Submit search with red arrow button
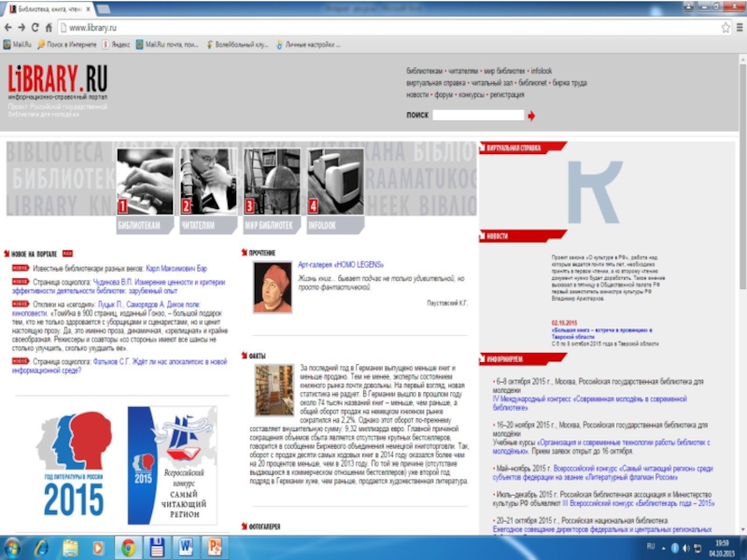This screenshot has height=560, width=747. point(531,116)
